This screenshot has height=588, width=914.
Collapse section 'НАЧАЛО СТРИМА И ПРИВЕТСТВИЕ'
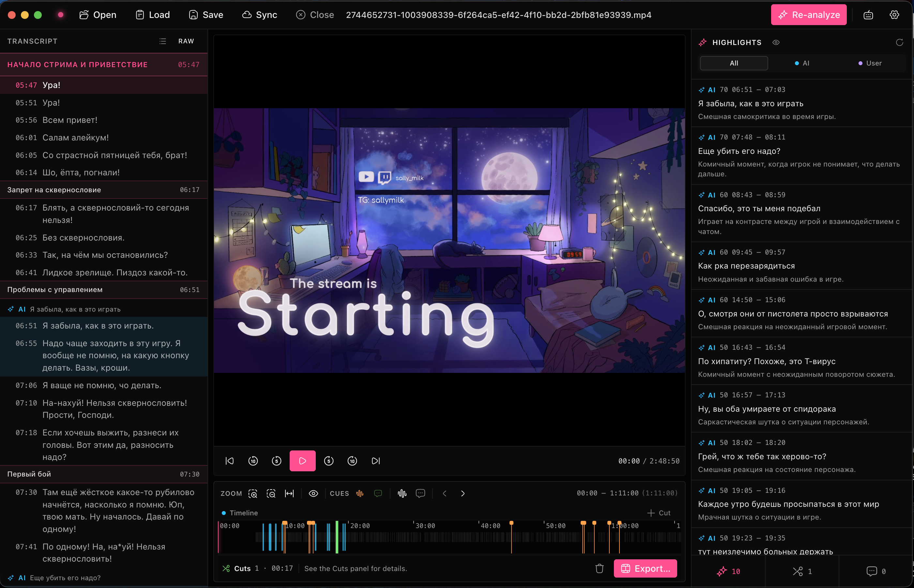click(103, 65)
